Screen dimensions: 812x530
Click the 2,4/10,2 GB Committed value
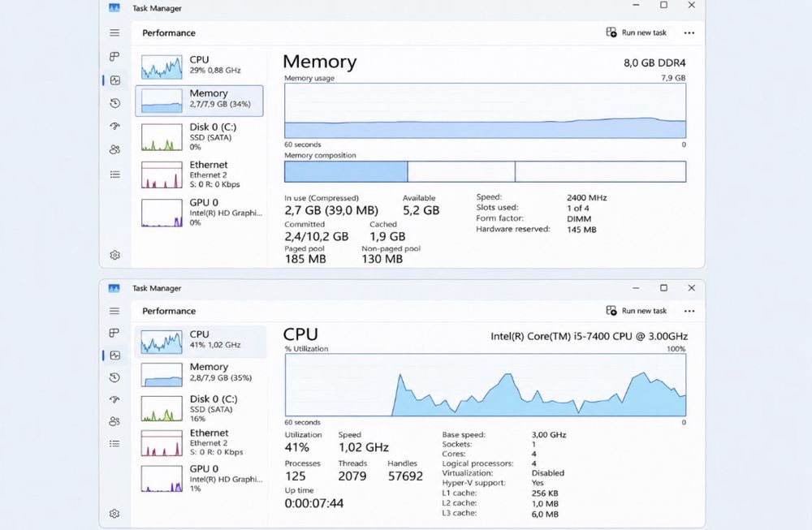(x=317, y=236)
